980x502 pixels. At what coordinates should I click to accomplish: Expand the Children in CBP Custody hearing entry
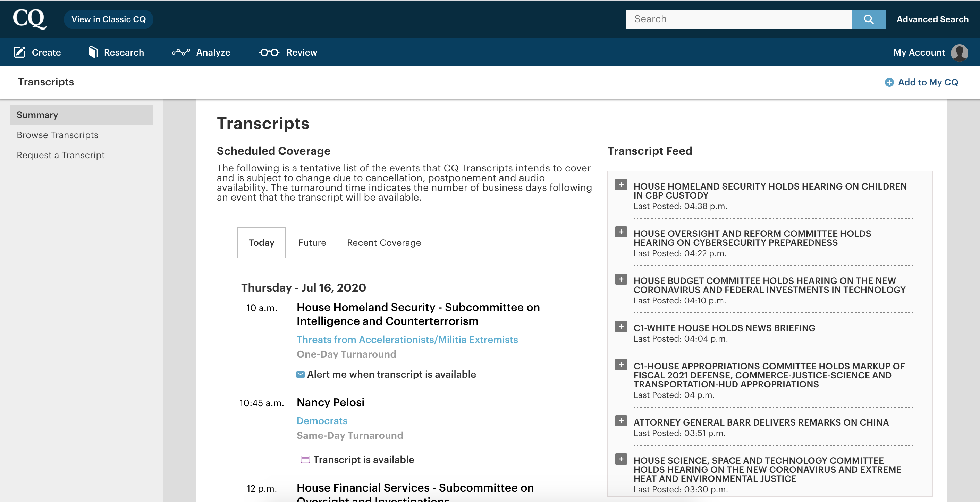[621, 185]
